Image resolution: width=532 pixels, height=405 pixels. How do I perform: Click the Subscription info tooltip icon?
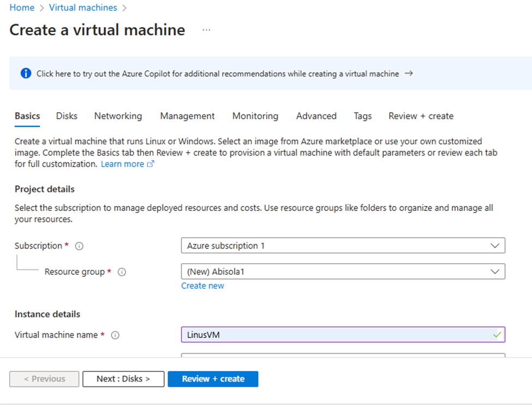(79, 246)
